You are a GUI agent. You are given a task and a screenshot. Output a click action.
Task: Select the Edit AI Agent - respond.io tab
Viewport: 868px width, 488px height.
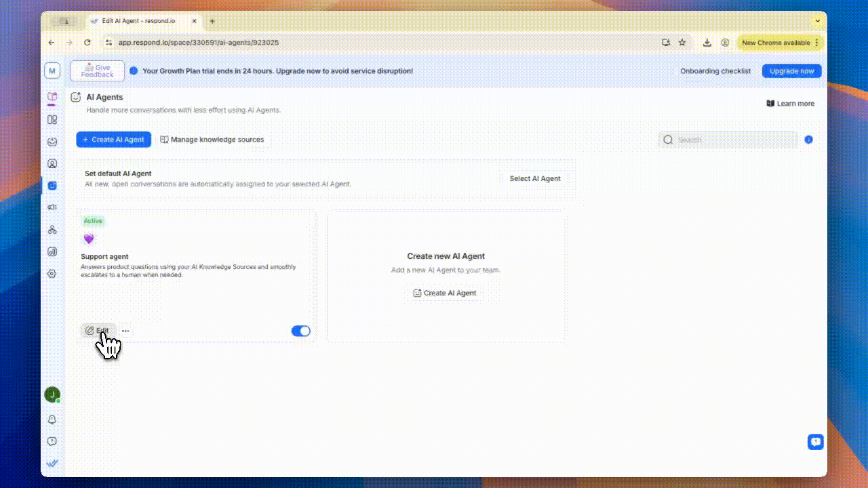pos(142,21)
